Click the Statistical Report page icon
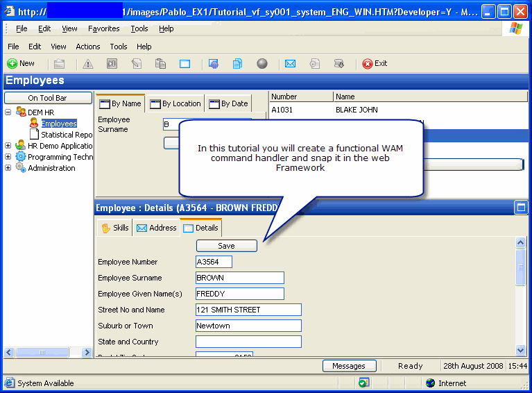This screenshot has height=393, width=532. click(34, 134)
